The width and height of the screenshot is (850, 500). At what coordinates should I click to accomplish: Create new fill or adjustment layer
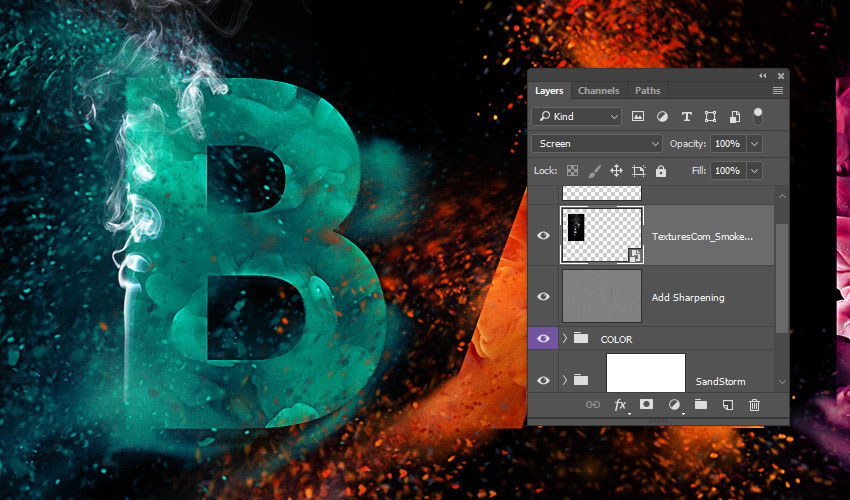pyautogui.click(x=674, y=405)
